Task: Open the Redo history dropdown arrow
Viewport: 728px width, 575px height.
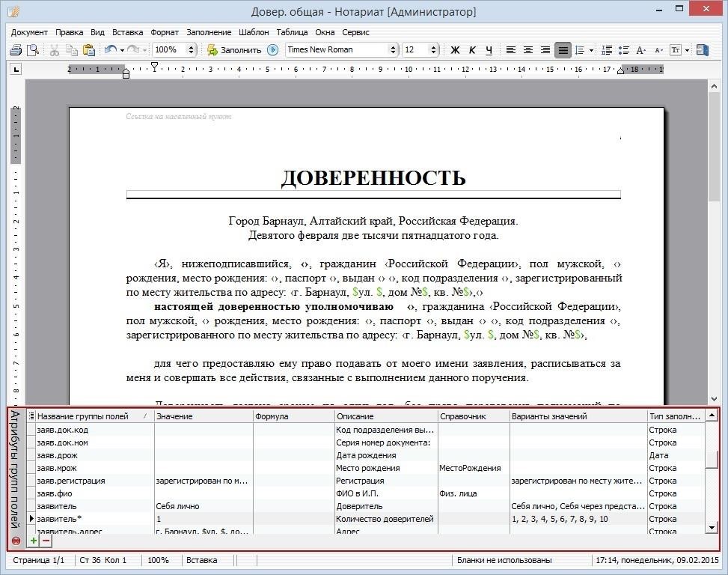Action: 144,49
